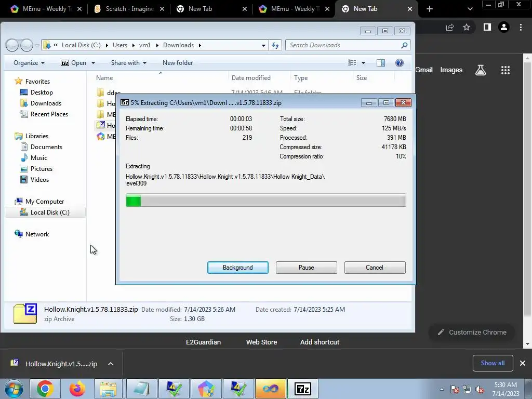Open Google Images link
532x399 pixels.
(x=451, y=70)
